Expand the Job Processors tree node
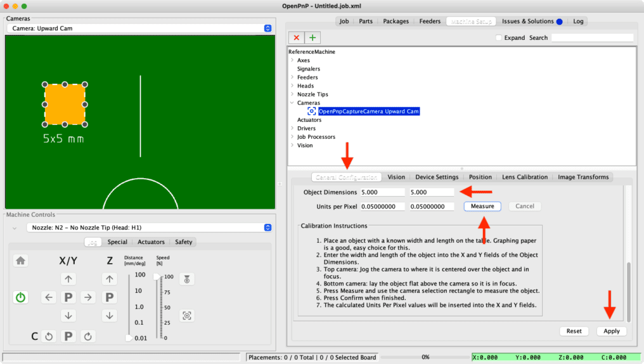 (x=292, y=137)
